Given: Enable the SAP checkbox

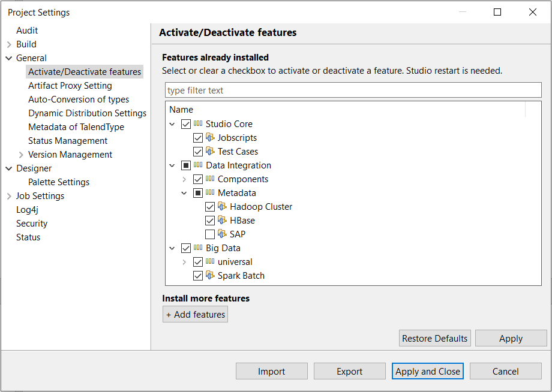Looking at the screenshot, I should pos(210,234).
